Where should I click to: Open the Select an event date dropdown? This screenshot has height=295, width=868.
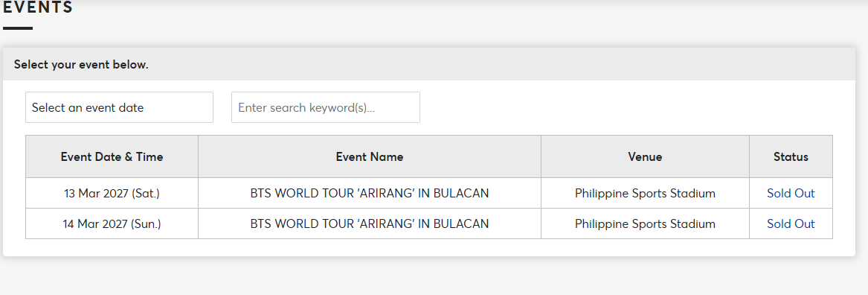click(119, 107)
